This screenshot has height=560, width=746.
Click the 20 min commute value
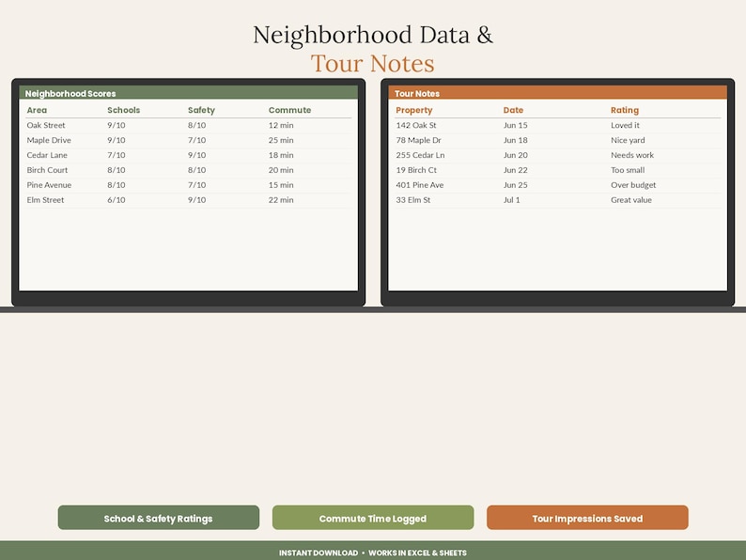click(281, 170)
